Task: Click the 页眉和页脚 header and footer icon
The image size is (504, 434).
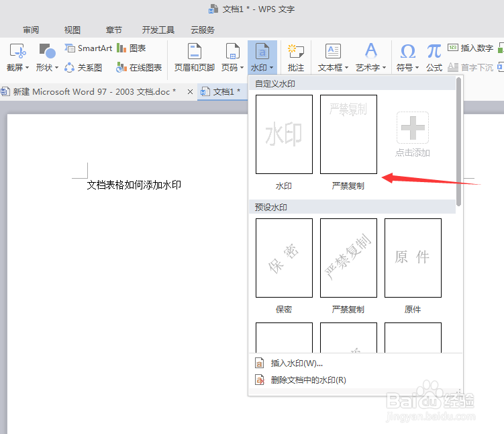Action: pyautogui.click(x=195, y=51)
